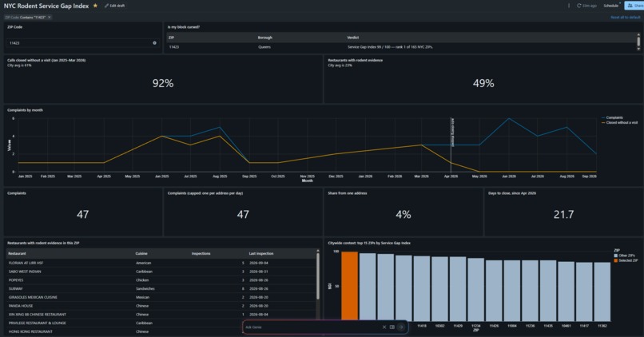Viewport: 644px width, 337px height.
Task: Select the SUBWAY restaurant row
Action: (x=161, y=288)
